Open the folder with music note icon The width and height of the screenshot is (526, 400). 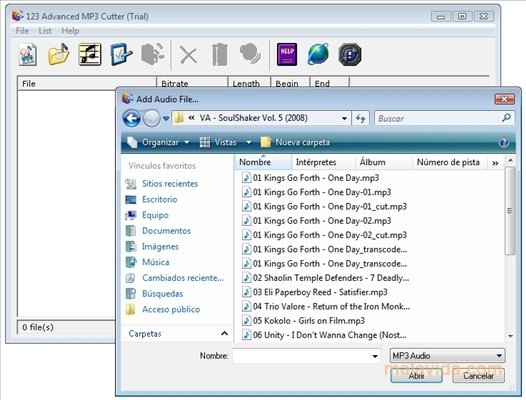point(58,54)
